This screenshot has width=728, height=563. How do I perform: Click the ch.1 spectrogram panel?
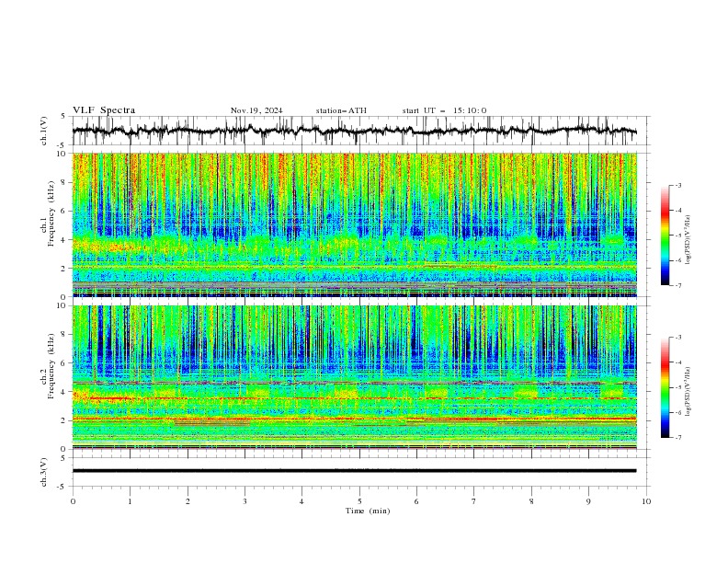pos(354,224)
